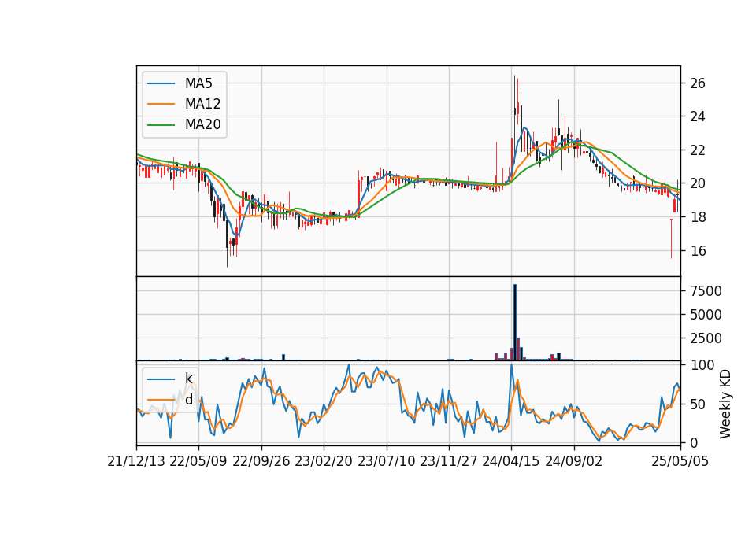Image resolution: width=756 pixels, height=543 pixels.
Task: Click the 22/09/26 date label
Action: pyautogui.click(x=261, y=462)
